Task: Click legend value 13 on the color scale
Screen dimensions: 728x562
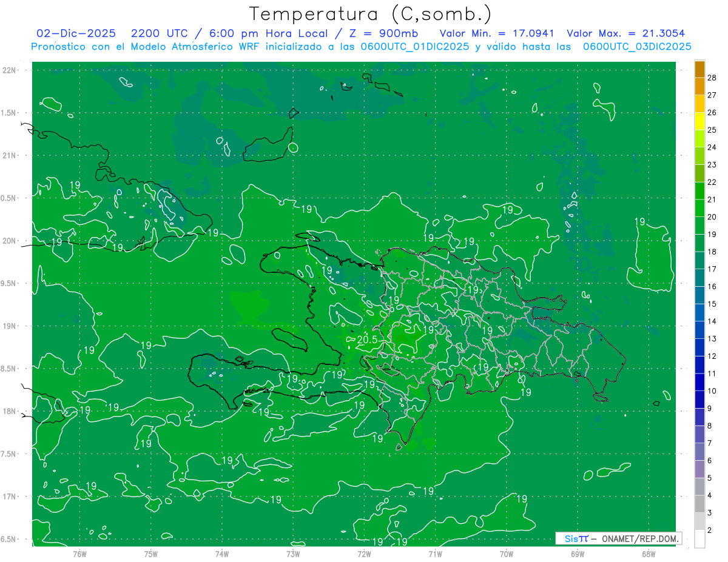Action: click(x=712, y=338)
